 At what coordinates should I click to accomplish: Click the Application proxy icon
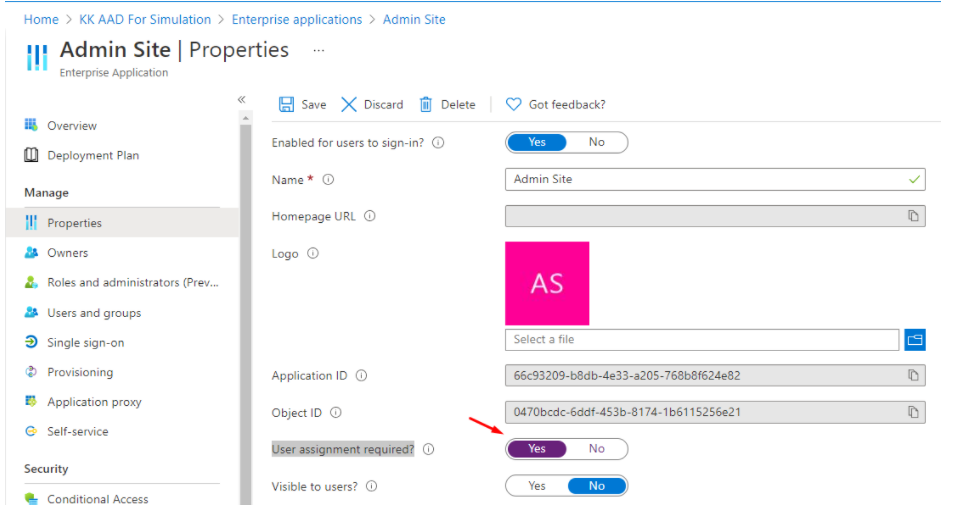tap(31, 401)
